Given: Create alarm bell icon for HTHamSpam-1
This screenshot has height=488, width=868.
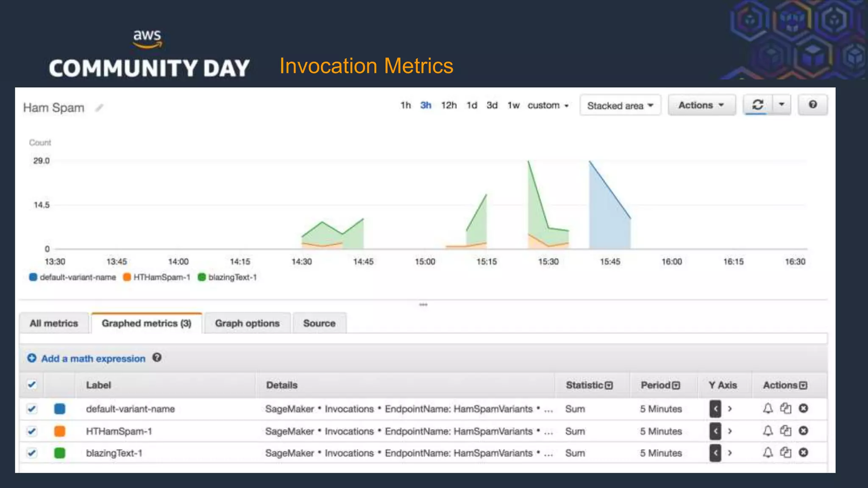Looking at the screenshot, I should (768, 431).
